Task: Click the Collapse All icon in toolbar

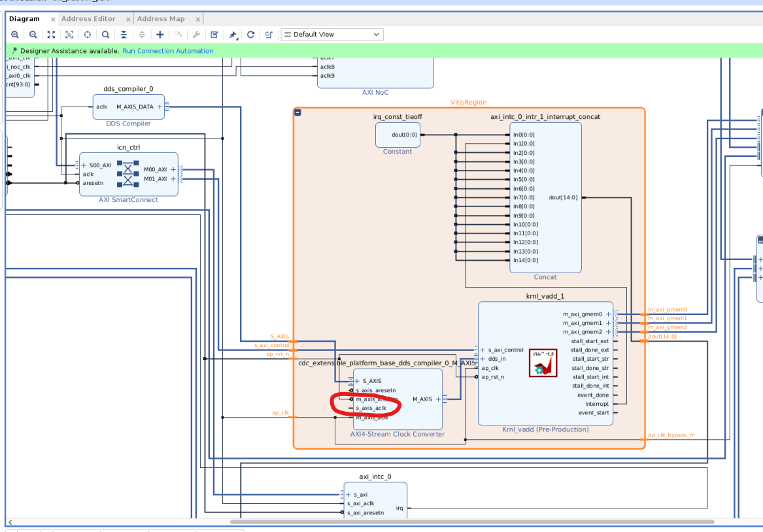Action: (124, 35)
